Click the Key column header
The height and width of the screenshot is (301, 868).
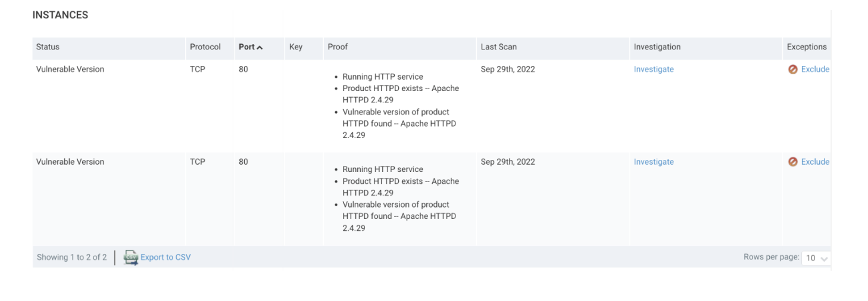pos(296,47)
